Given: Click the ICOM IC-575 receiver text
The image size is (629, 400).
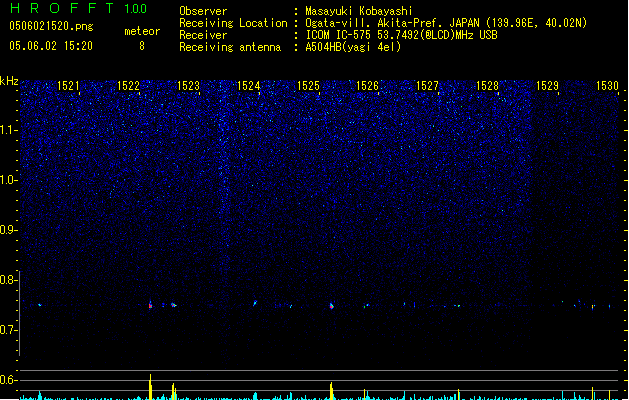Looking at the screenshot, I should click(401, 35).
